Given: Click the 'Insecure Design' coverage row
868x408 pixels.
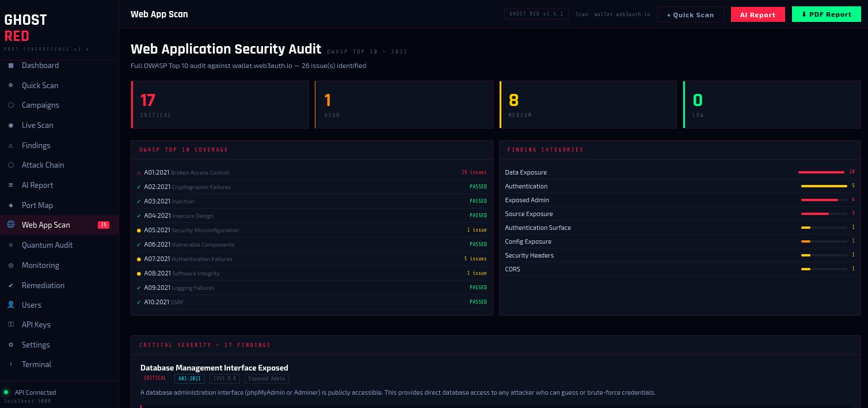Looking at the screenshot, I should point(312,216).
